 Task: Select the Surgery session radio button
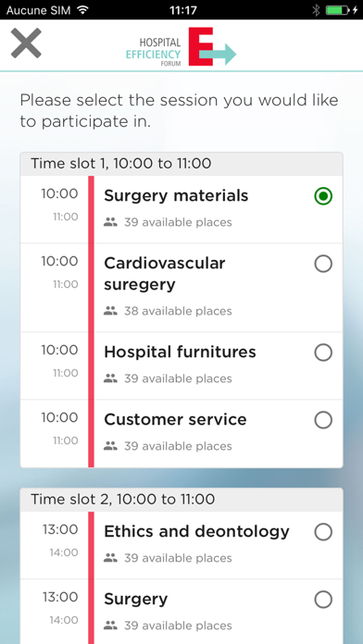point(323,600)
